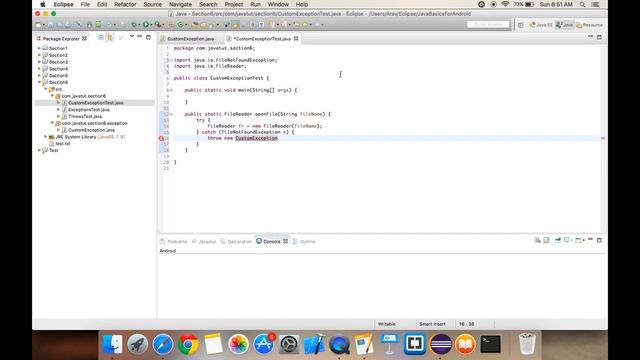Select the Java perspective button
The height and width of the screenshot is (360, 640).
[564, 25]
